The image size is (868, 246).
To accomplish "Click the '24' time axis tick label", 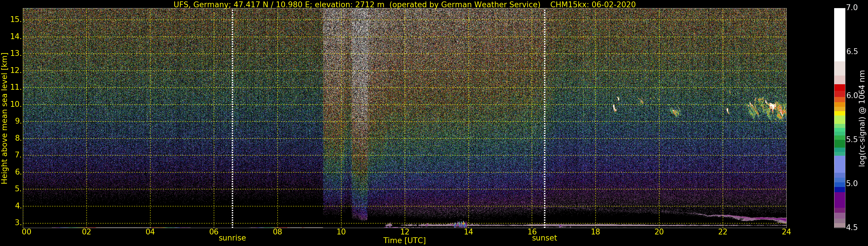I will pos(786,232).
